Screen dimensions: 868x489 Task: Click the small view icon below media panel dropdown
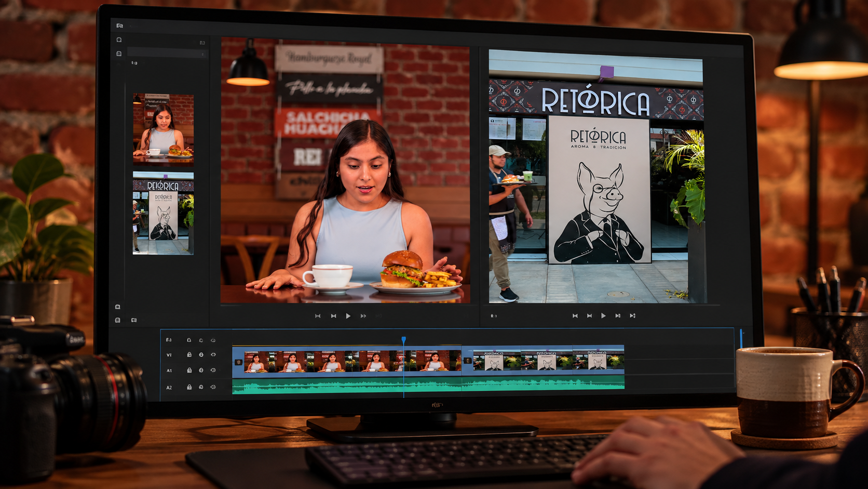pyautogui.click(x=134, y=63)
